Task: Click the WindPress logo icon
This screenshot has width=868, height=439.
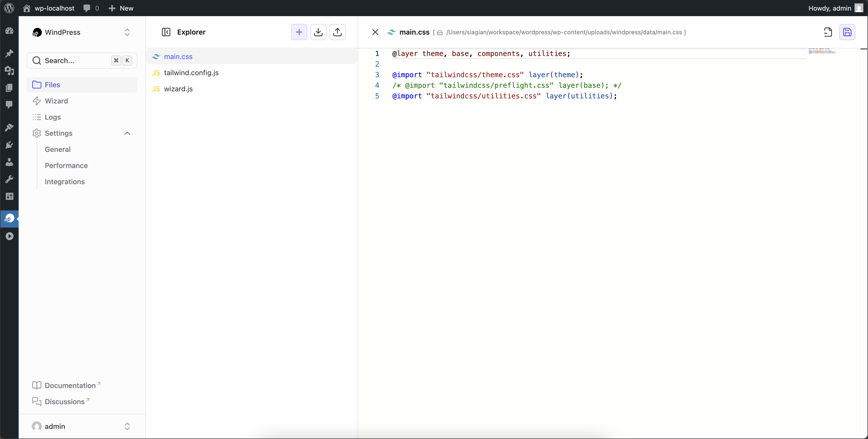Action: [x=37, y=32]
